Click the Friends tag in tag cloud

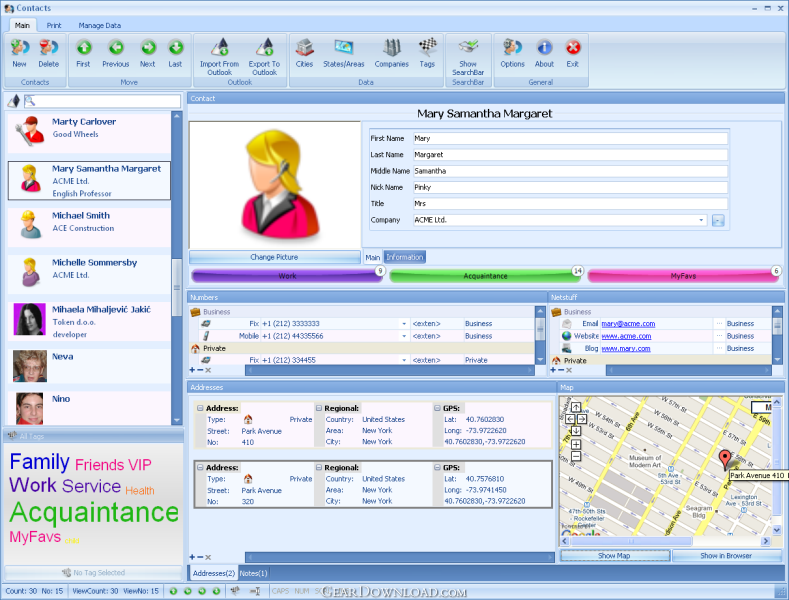coord(99,465)
